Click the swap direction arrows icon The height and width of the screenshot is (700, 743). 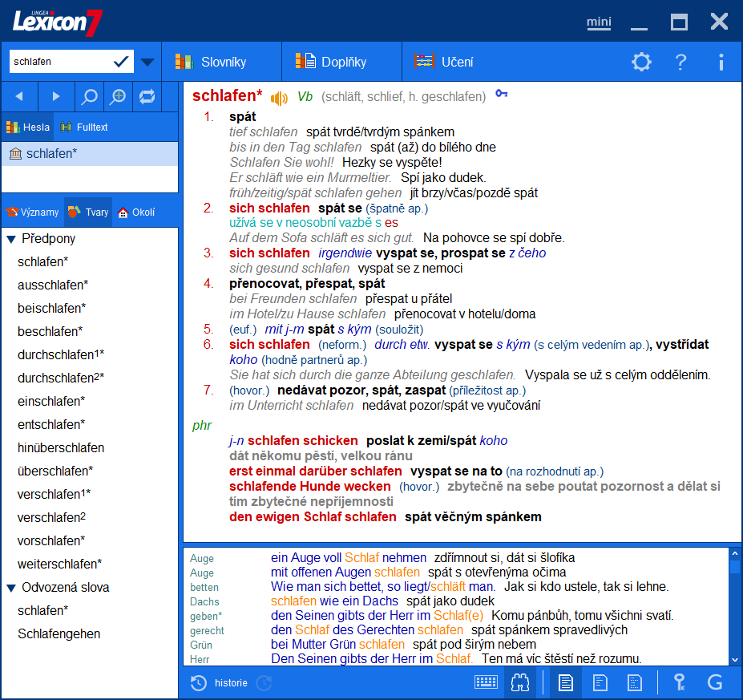click(147, 96)
